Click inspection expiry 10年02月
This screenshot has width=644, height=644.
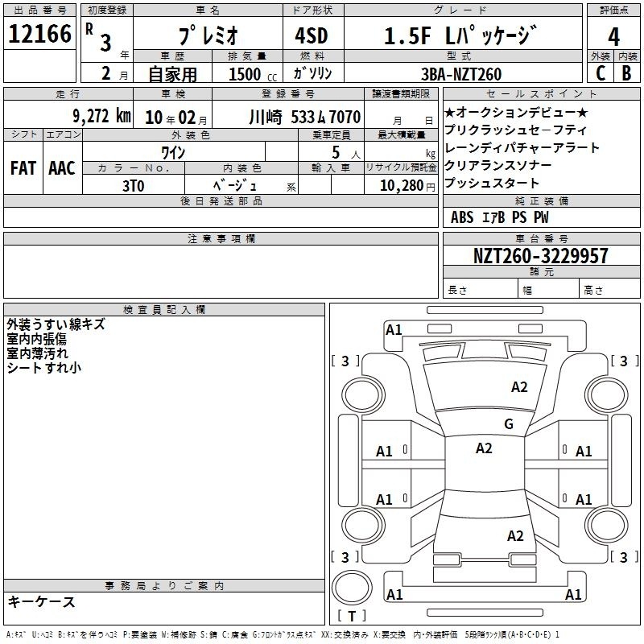coord(176,118)
